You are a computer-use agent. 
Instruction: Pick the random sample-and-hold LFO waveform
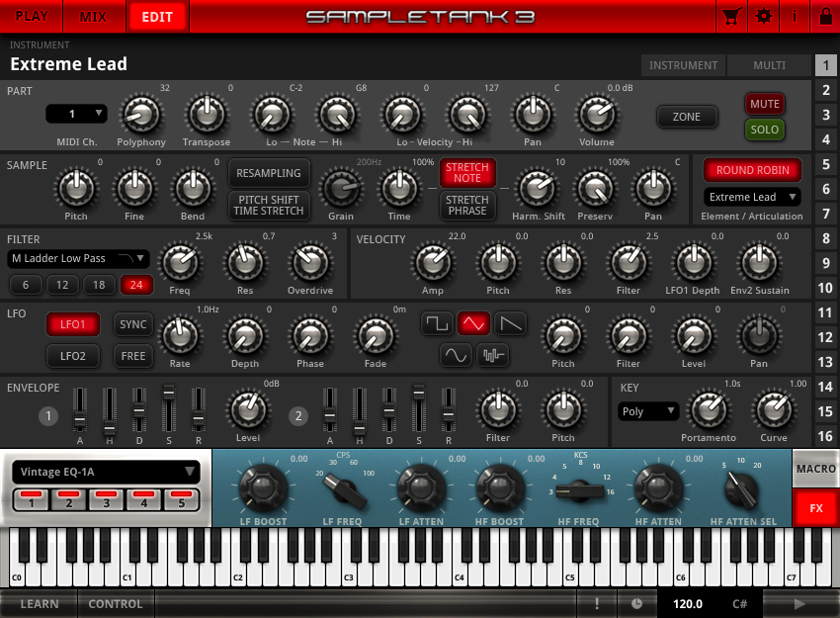click(x=493, y=355)
